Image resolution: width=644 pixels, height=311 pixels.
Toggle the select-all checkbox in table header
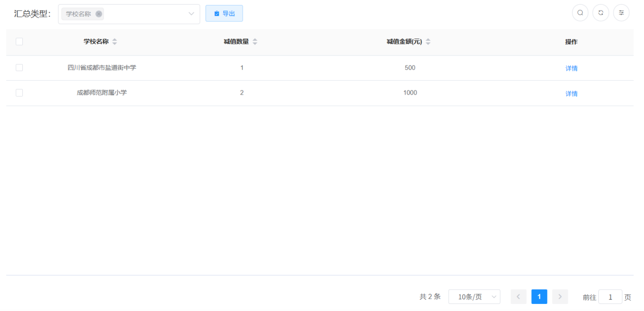(19, 42)
